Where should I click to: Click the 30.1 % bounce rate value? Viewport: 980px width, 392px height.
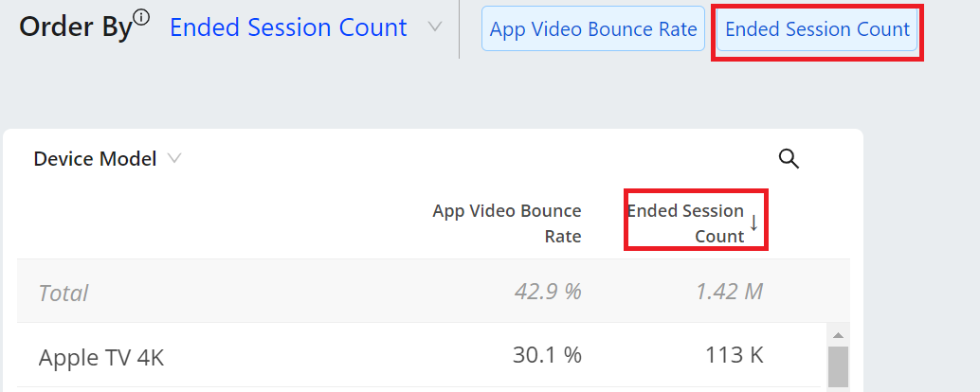[547, 355]
